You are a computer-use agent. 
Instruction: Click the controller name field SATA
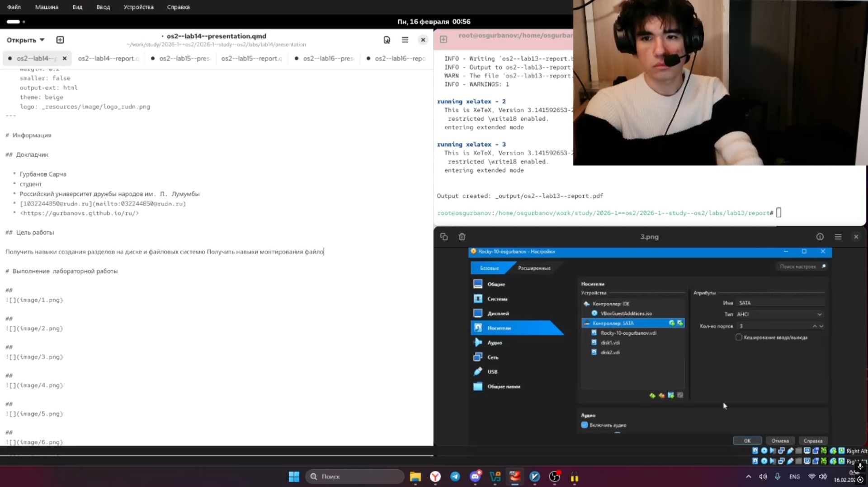[x=780, y=303]
